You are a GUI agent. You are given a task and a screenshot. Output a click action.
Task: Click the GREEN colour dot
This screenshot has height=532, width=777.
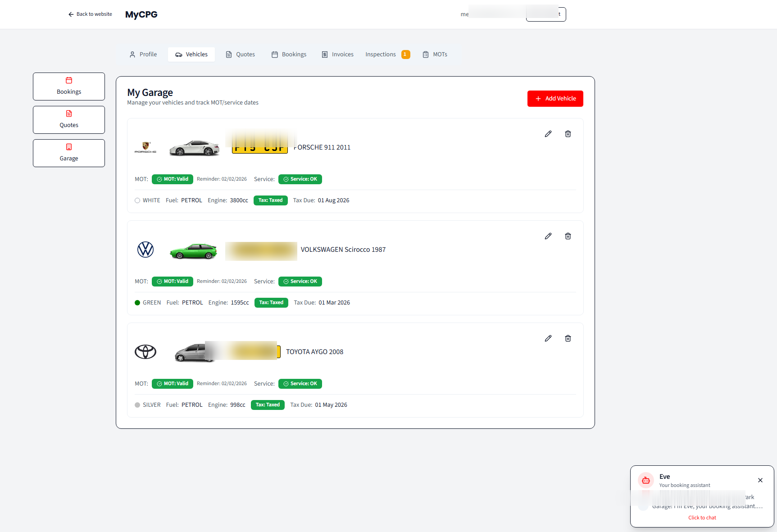(137, 303)
